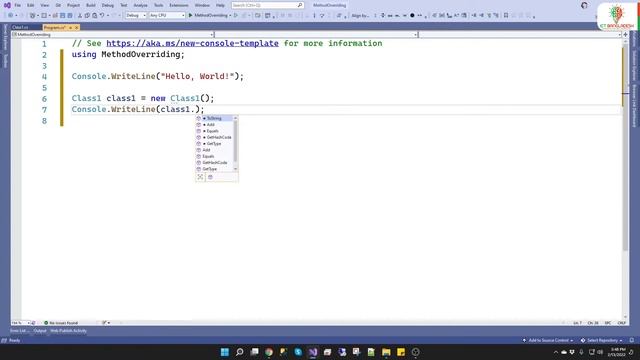The image size is (640, 360).
Task: Click IntelliSense scrollbar down arrow
Action: coord(236,169)
